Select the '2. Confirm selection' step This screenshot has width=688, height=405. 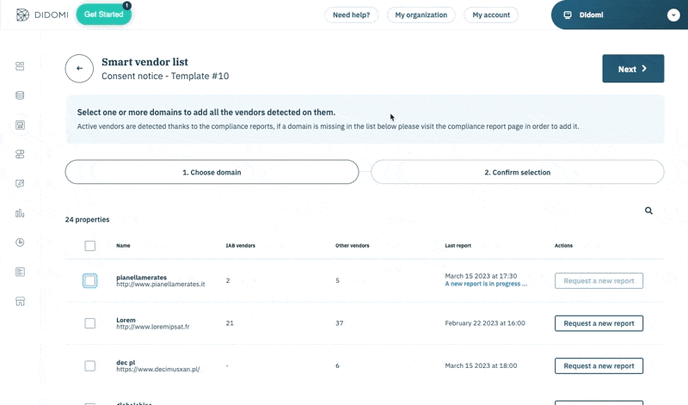click(x=517, y=172)
